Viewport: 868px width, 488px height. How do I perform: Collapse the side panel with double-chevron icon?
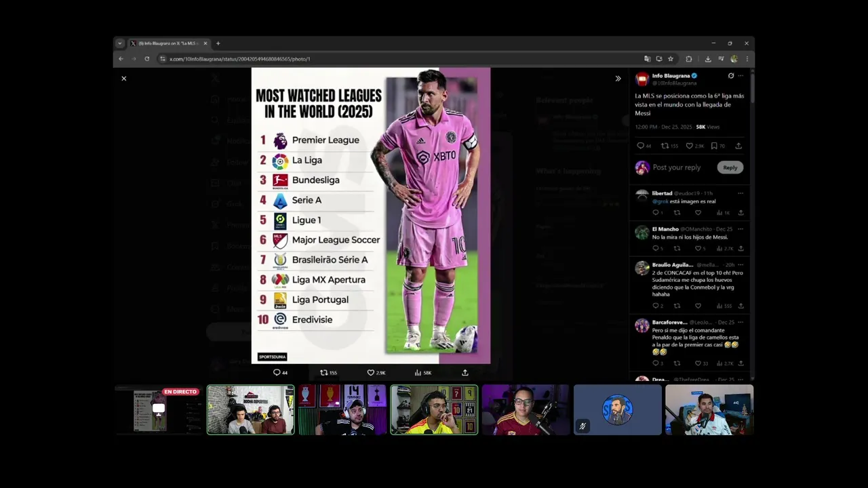click(x=618, y=79)
